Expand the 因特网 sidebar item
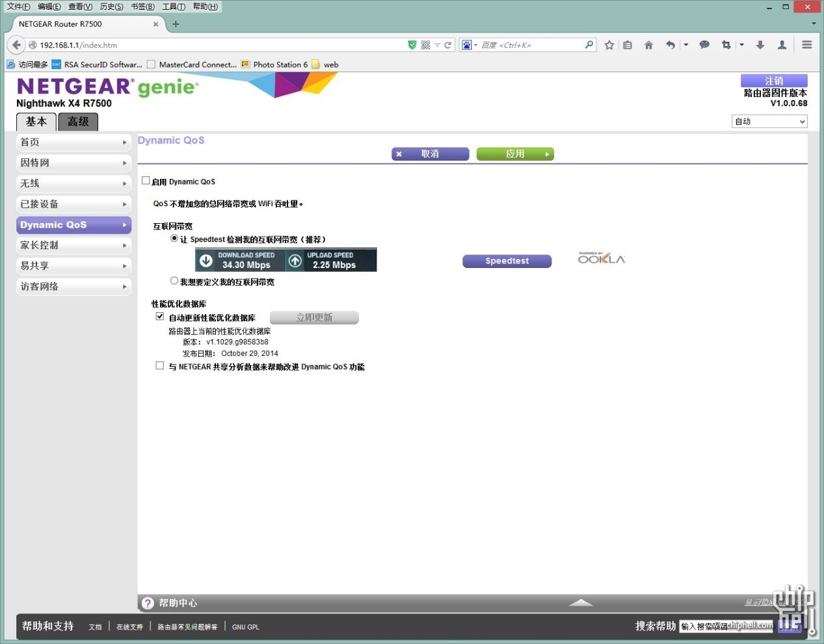 click(x=73, y=163)
